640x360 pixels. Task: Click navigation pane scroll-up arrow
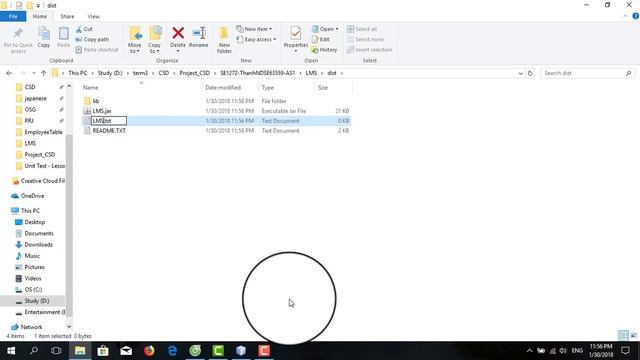point(69,86)
